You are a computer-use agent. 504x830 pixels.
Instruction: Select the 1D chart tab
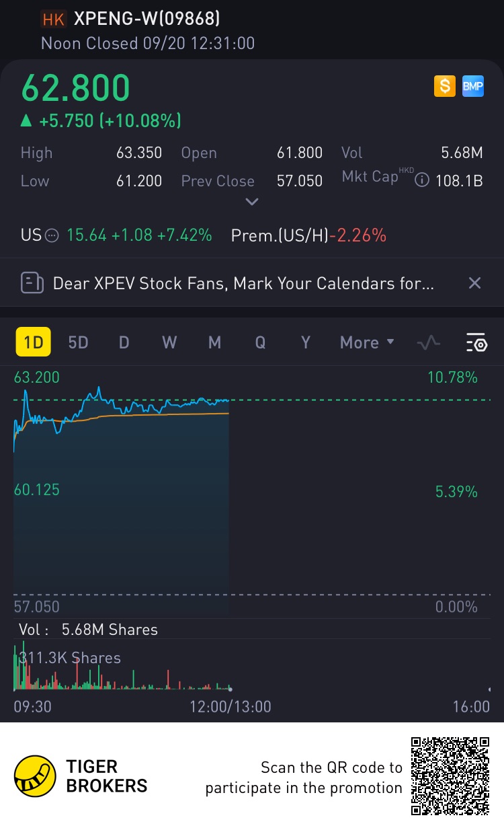[x=33, y=342]
